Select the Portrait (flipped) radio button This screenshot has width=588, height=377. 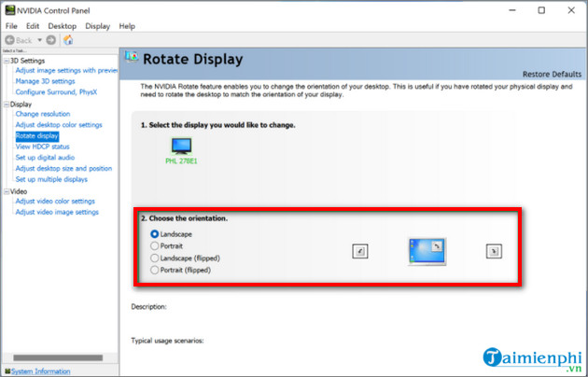[154, 271]
